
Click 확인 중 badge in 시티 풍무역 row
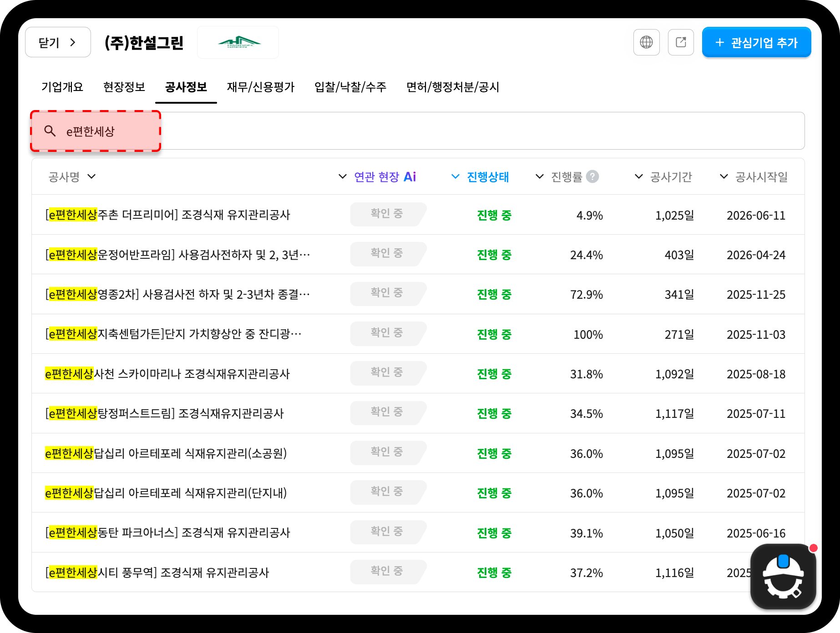[x=388, y=572]
